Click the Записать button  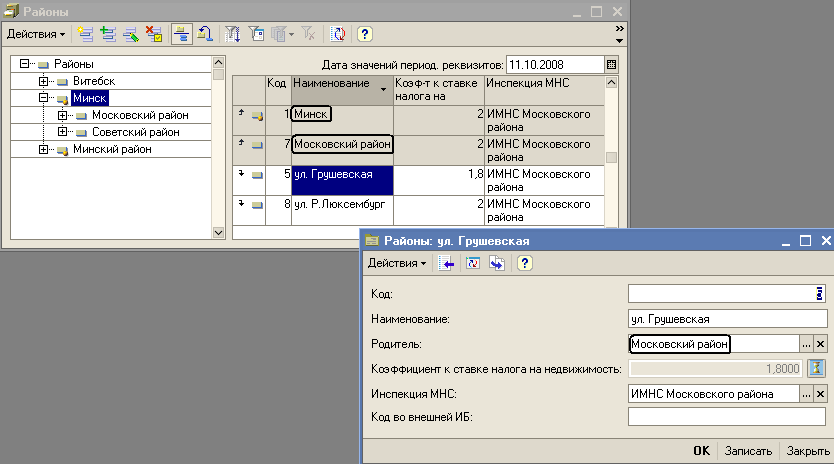748,451
